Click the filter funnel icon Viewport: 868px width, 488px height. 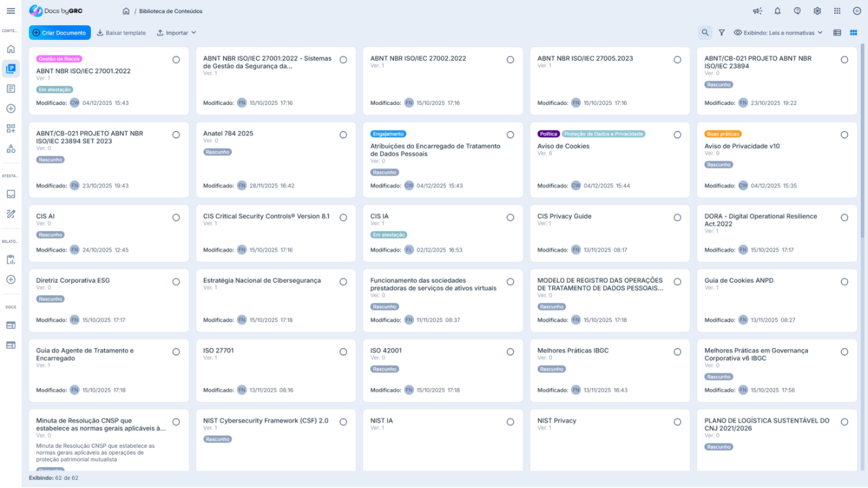click(x=722, y=33)
